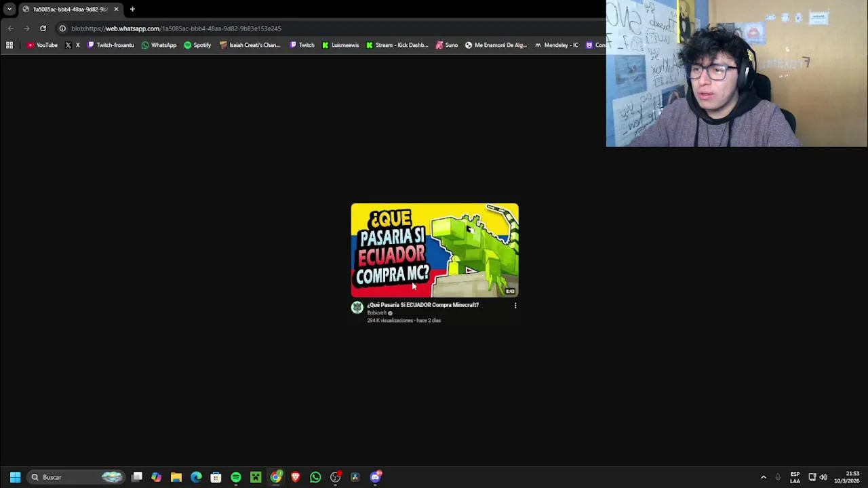Click the microphone icon in system tray
868x488 pixels.
coord(778,477)
